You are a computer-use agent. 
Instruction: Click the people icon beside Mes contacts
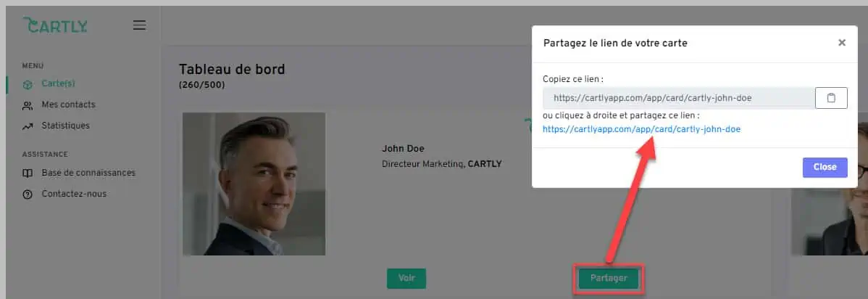28,105
